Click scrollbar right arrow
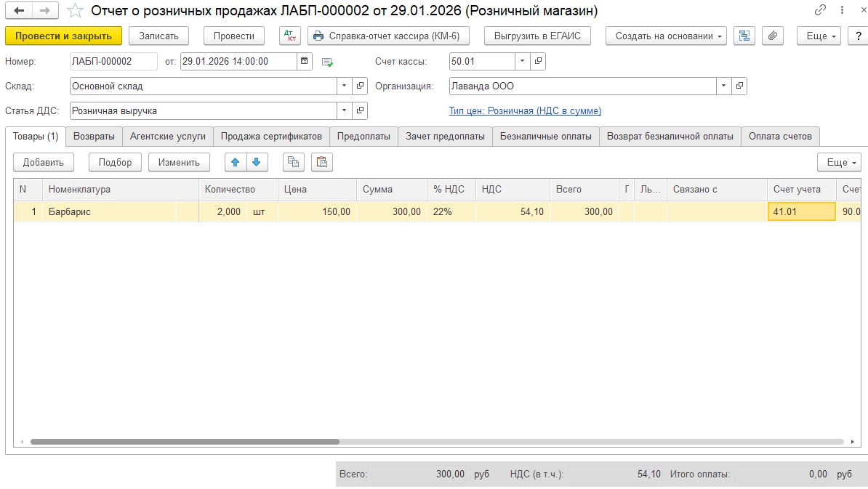This screenshot has width=868, height=489. (853, 442)
